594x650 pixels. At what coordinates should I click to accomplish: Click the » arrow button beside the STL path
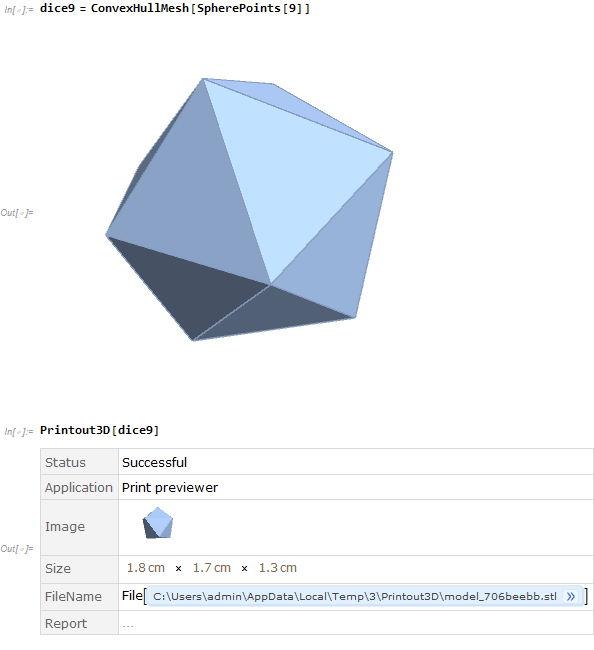tap(571, 597)
